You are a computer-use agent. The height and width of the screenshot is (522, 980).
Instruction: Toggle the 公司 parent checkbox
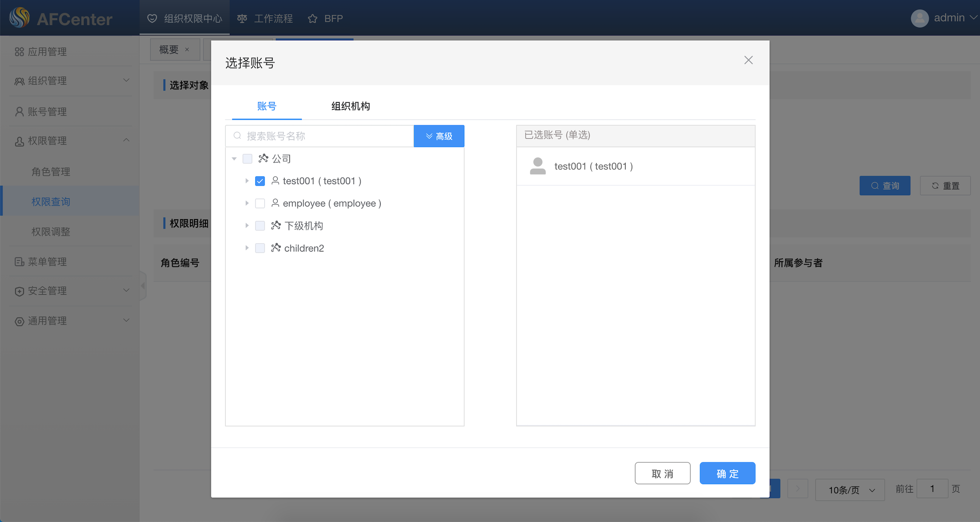click(x=248, y=158)
